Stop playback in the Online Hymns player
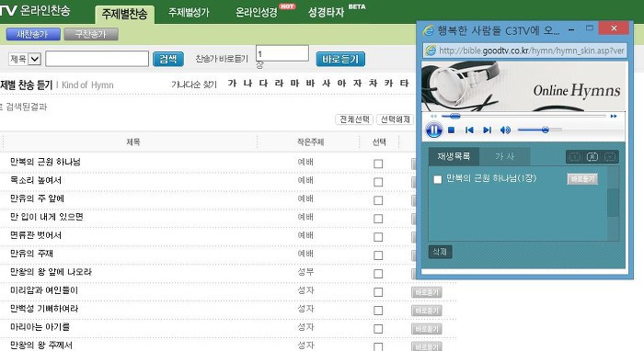The width and height of the screenshot is (644, 351). pos(451,130)
